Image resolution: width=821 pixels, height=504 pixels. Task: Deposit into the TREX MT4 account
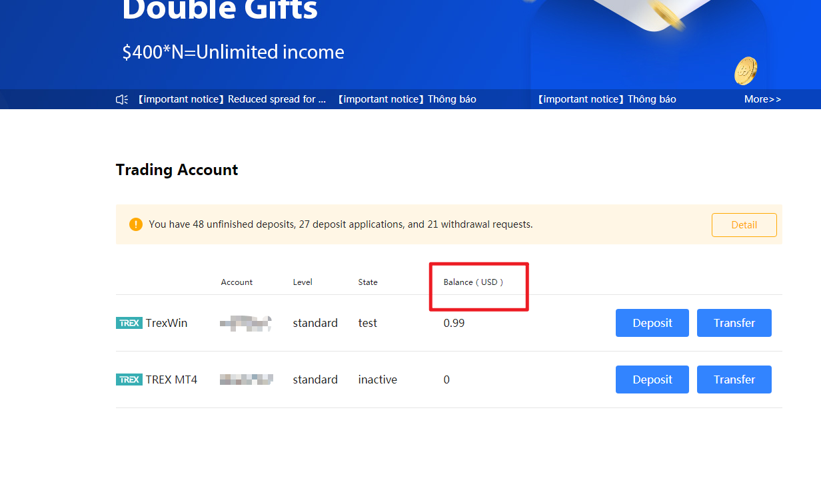(652, 379)
